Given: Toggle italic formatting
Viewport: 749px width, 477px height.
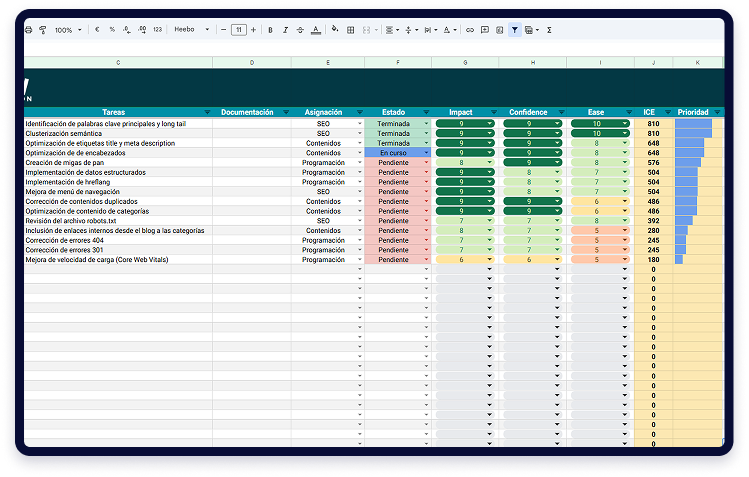Looking at the screenshot, I should click(x=285, y=30).
